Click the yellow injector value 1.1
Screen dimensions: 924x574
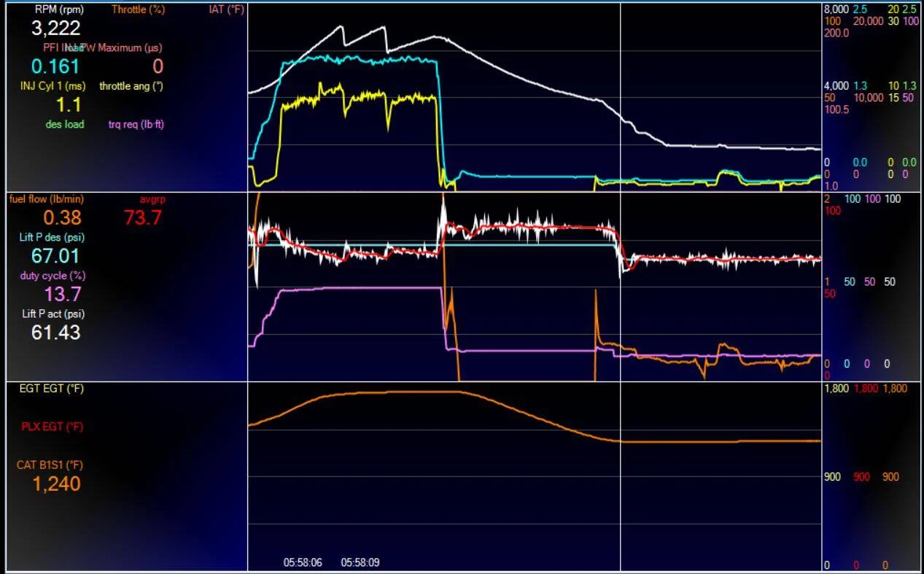click(x=69, y=105)
